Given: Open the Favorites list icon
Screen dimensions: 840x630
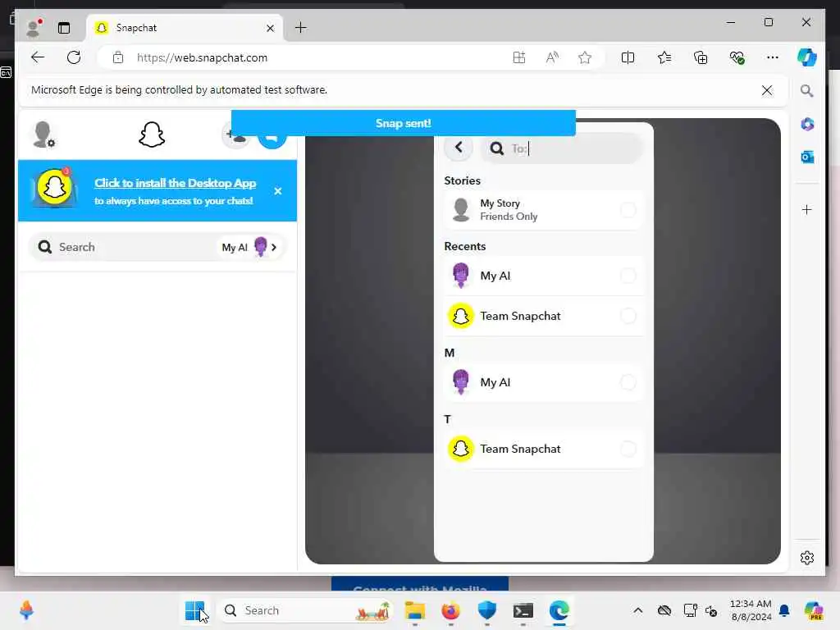Looking at the screenshot, I should pyautogui.click(x=664, y=57).
